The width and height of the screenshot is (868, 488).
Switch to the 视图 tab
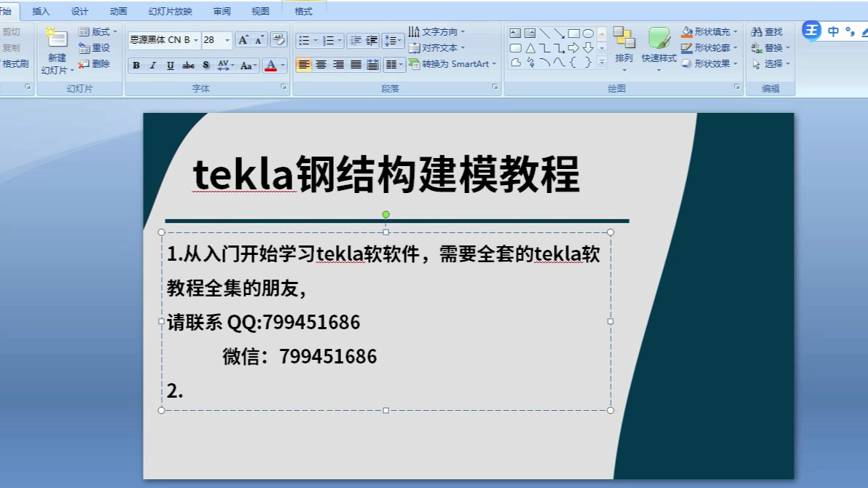tap(260, 11)
